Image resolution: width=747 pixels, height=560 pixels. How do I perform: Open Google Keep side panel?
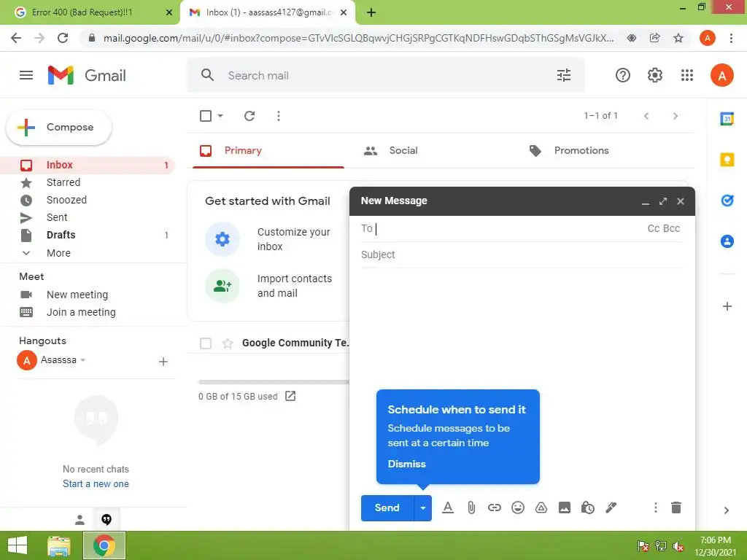(x=727, y=160)
